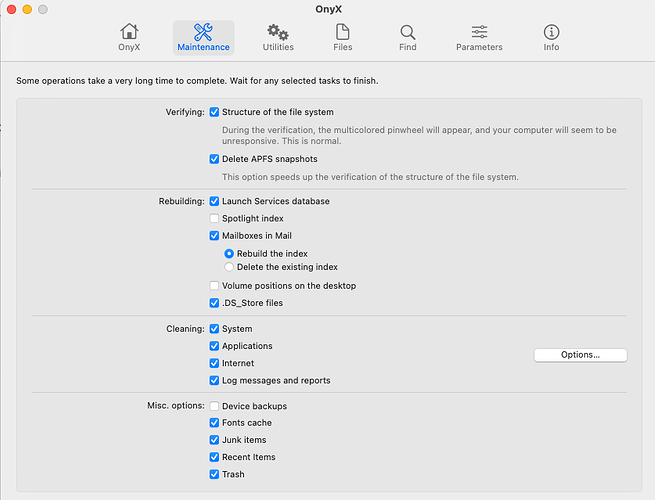Uncheck Delete APFS snapshots
The width and height of the screenshot is (655, 500).
[214, 159]
